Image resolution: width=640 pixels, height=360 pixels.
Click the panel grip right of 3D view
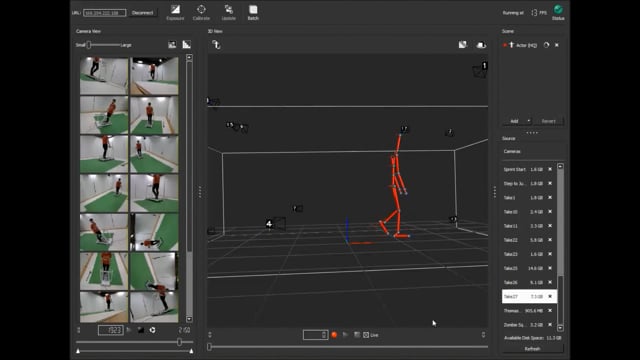pos(495,192)
